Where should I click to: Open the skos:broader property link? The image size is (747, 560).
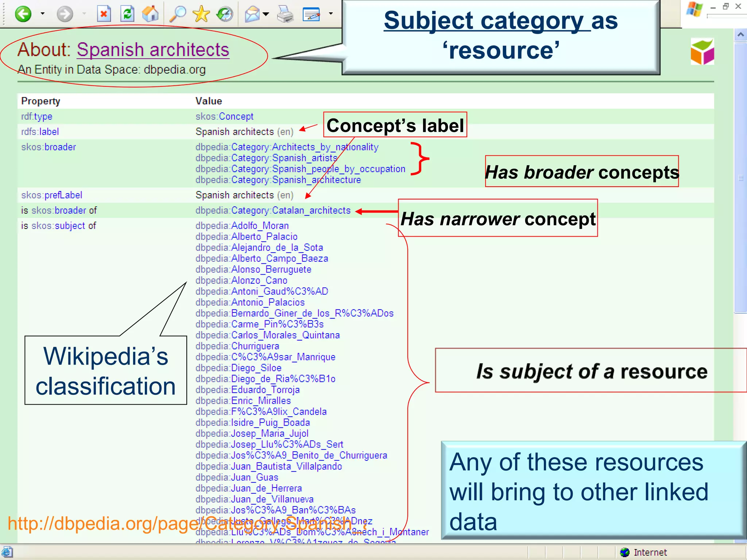click(49, 147)
